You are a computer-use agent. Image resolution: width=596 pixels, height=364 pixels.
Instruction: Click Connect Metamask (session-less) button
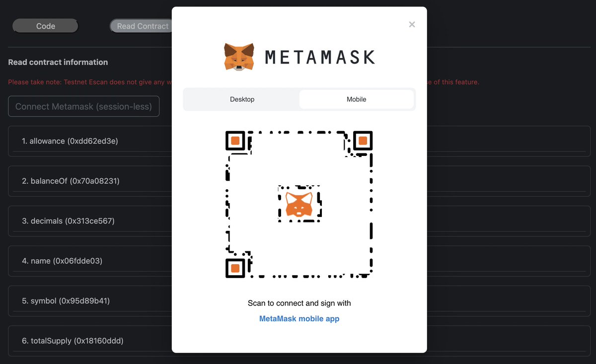[x=83, y=106]
